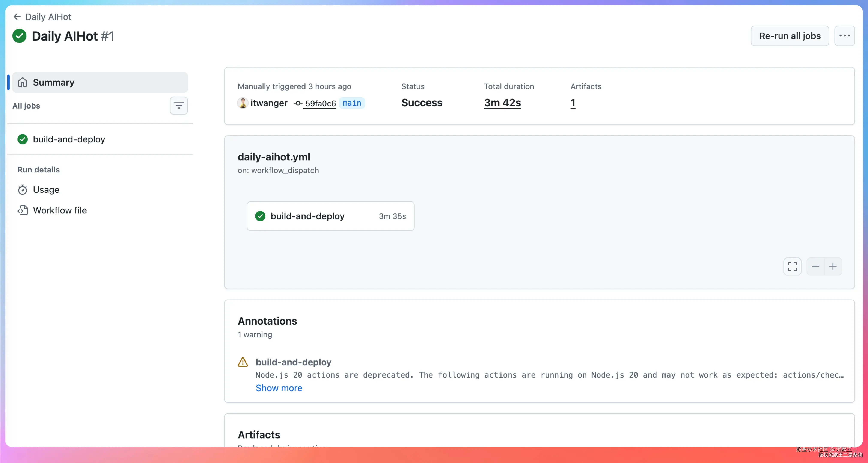Zoom in the workflow graph
868x463 pixels.
point(833,266)
